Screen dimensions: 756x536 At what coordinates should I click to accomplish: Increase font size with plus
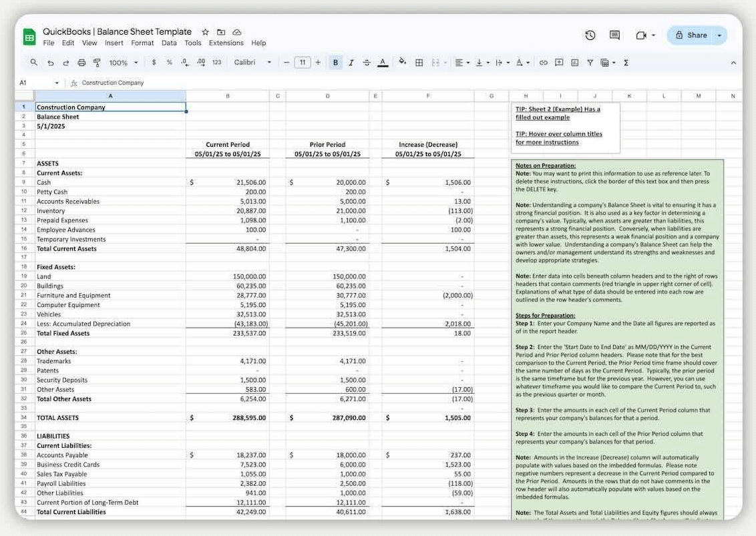coord(318,62)
